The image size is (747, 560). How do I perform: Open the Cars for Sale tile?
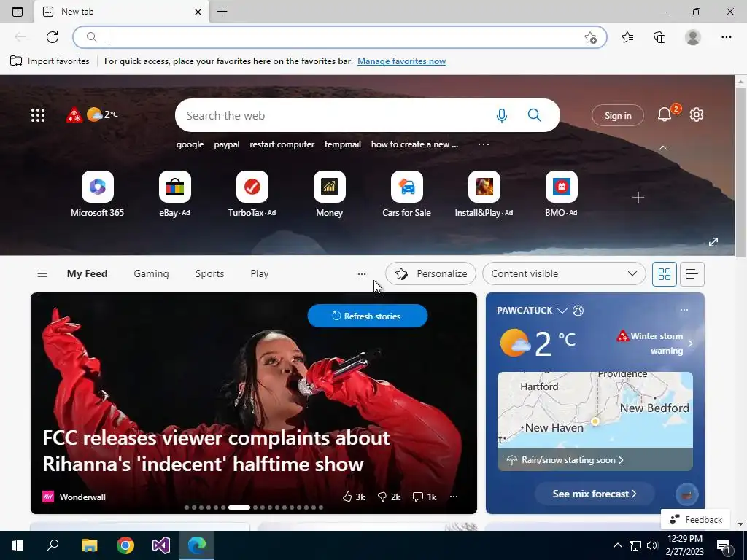407,194
